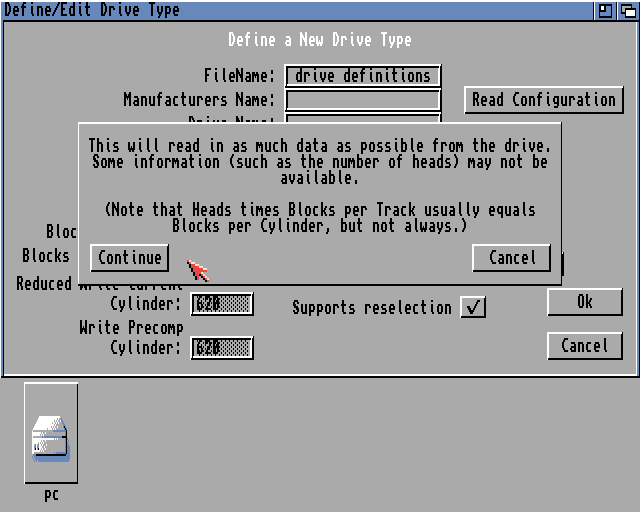The image size is (640, 512).
Task: Click the window zoom gadget in the title bar
Action: pyautogui.click(x=606, y=10)
